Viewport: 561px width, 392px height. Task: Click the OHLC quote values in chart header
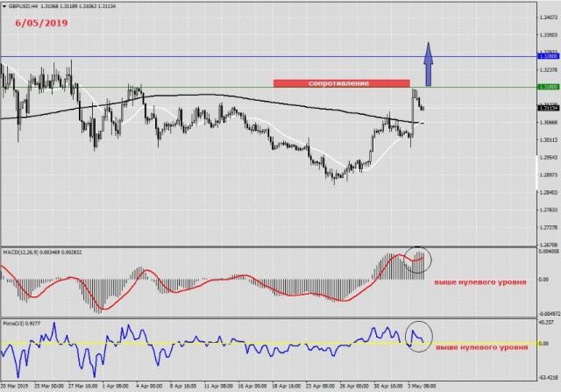coord(78,6)
